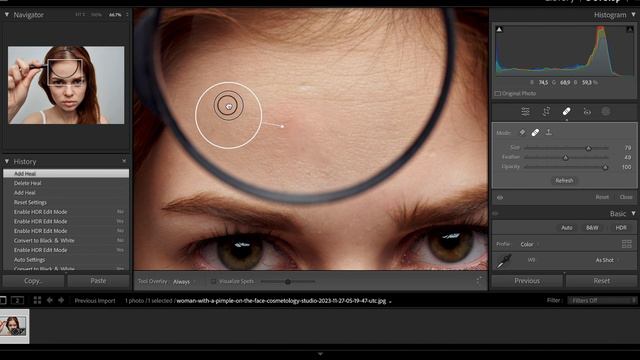Adjust the Size slider handle
Screen dimensions: 640x360
point(589,148)
